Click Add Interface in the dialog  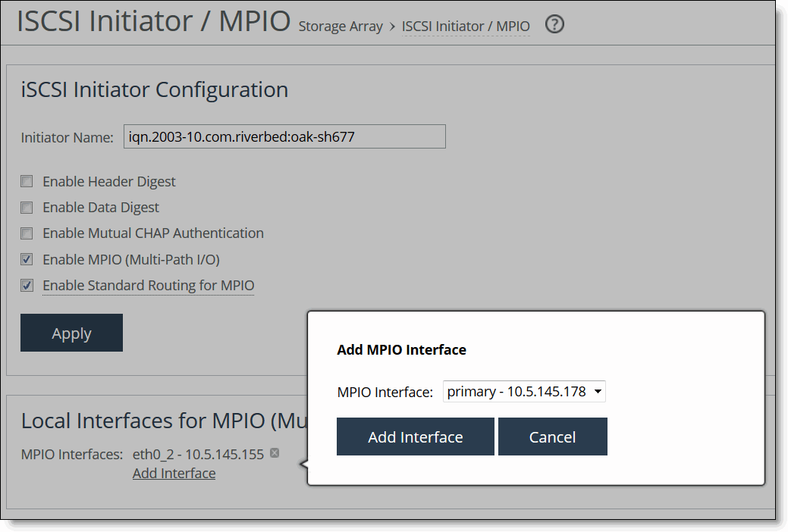coord(415,437)
